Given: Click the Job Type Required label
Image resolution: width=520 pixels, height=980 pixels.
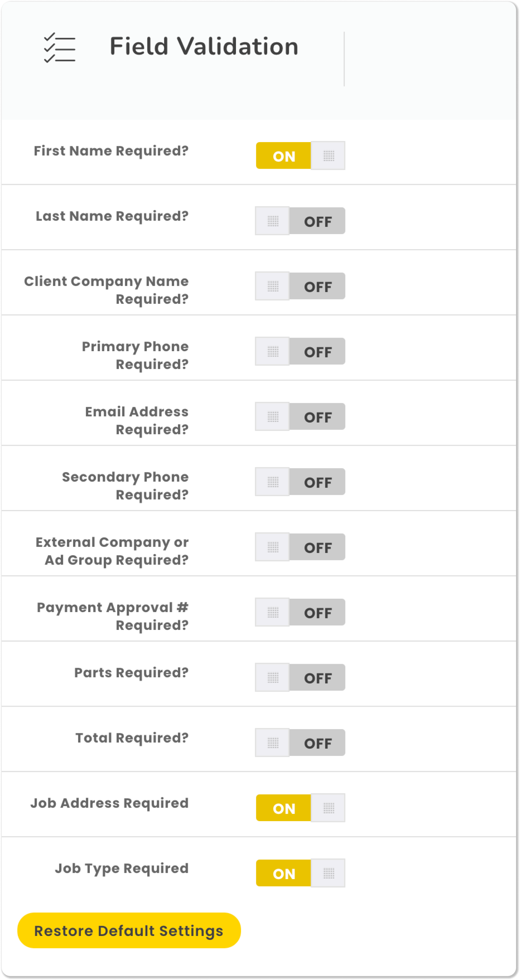Looking at the screenshot, I should [122, 869].
